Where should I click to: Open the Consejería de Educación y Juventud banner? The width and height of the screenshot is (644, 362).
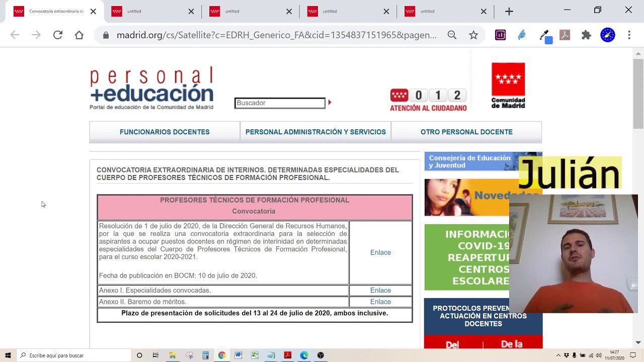pyautogui.click(x=483, y=161)
